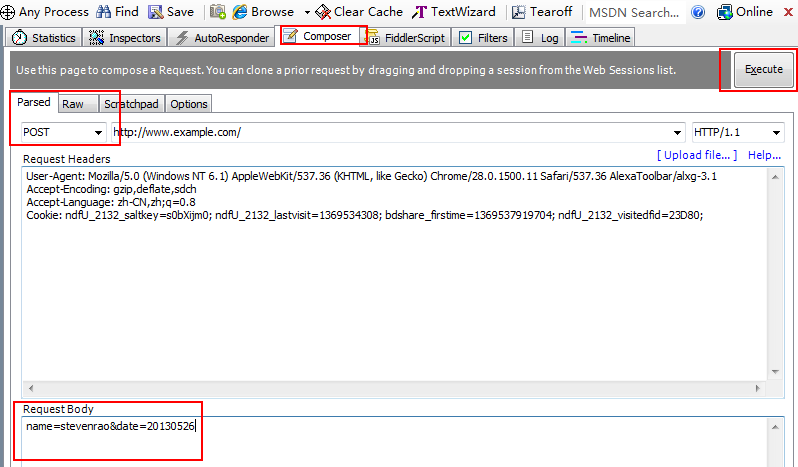Viewport: 798px width, 467px height.
Task: Click the Cookie header line
Action: [364, 215]
